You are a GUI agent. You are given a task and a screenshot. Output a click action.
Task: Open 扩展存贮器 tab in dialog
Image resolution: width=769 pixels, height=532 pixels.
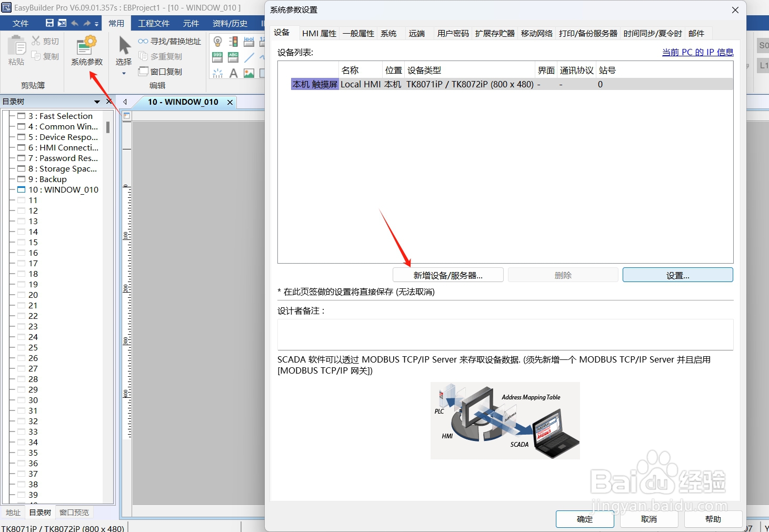(x=495, y=33)
